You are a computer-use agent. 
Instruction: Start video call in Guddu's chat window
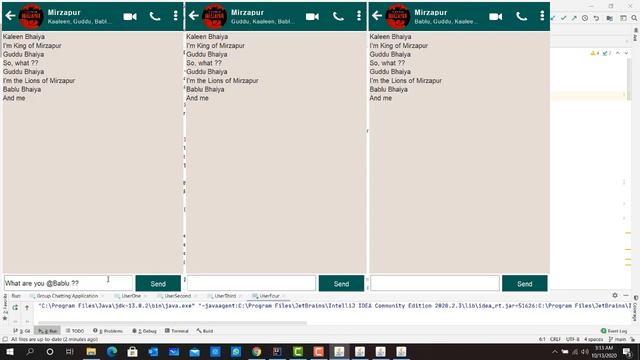pyautogui.click(x=312, y=16)
